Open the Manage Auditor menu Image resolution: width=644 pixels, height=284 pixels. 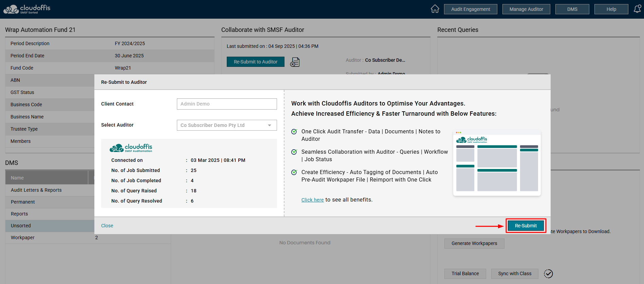point(526,9)
